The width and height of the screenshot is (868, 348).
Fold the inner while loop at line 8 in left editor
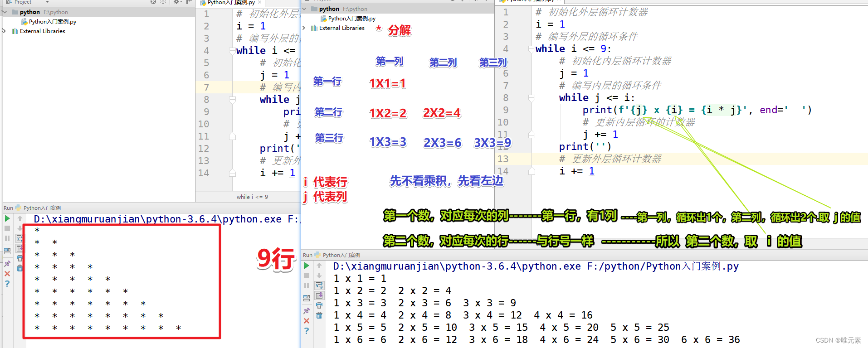(x=232, y=99)
